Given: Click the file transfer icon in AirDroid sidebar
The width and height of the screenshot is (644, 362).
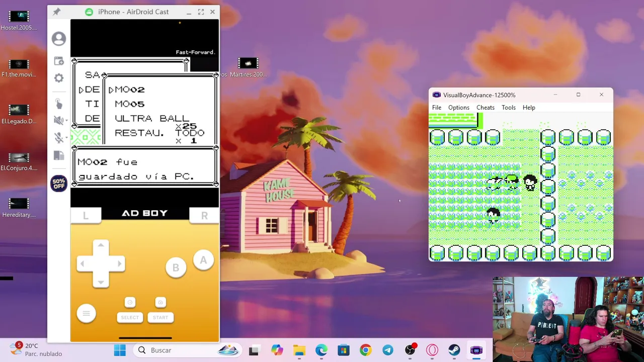Looking at the screenshot, I should [x=59, y=155].
